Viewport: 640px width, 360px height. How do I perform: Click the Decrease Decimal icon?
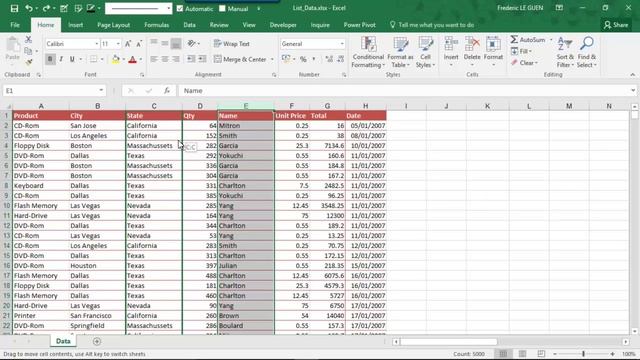[341, 59]
